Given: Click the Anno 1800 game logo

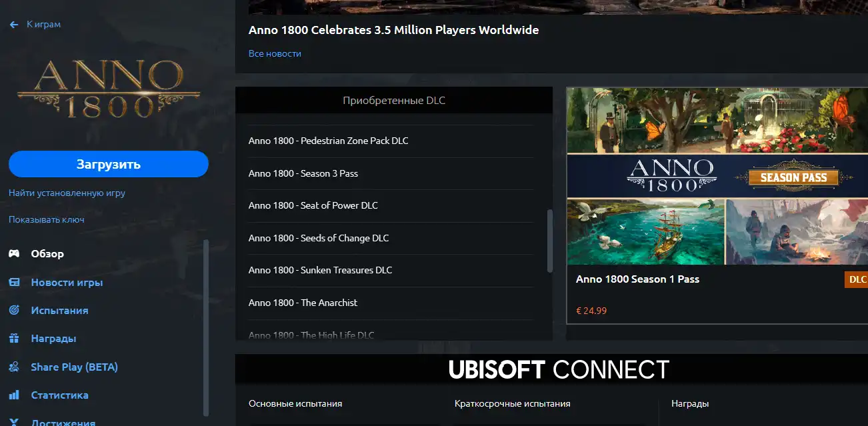Looking at the screenshot, I should coord(109,89).
